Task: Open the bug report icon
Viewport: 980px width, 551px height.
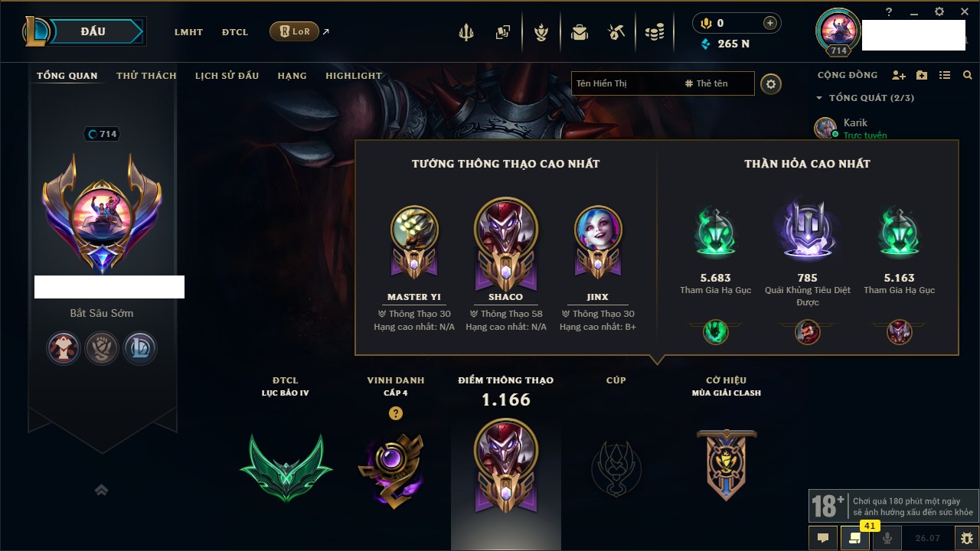Action: [967, 538]
